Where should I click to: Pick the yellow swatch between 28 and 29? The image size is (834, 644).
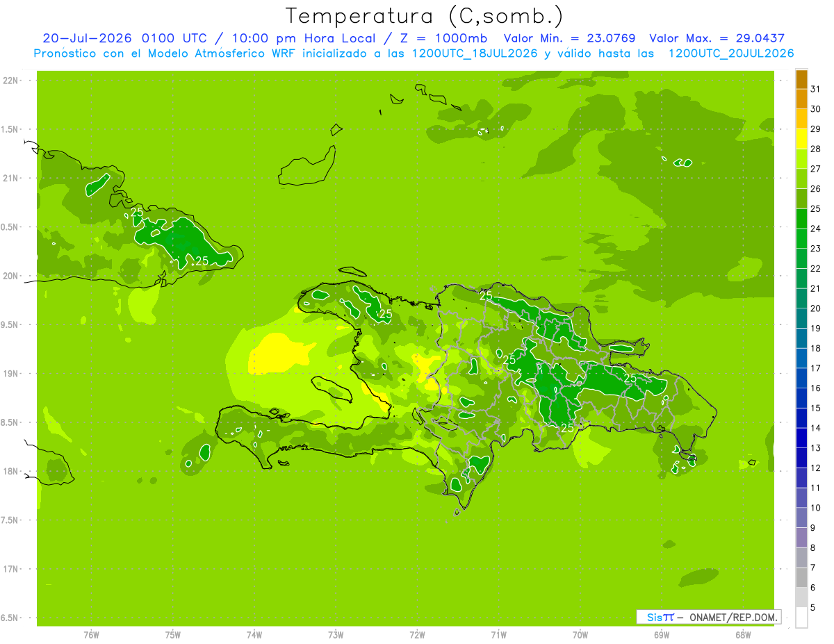click(801, 139)
